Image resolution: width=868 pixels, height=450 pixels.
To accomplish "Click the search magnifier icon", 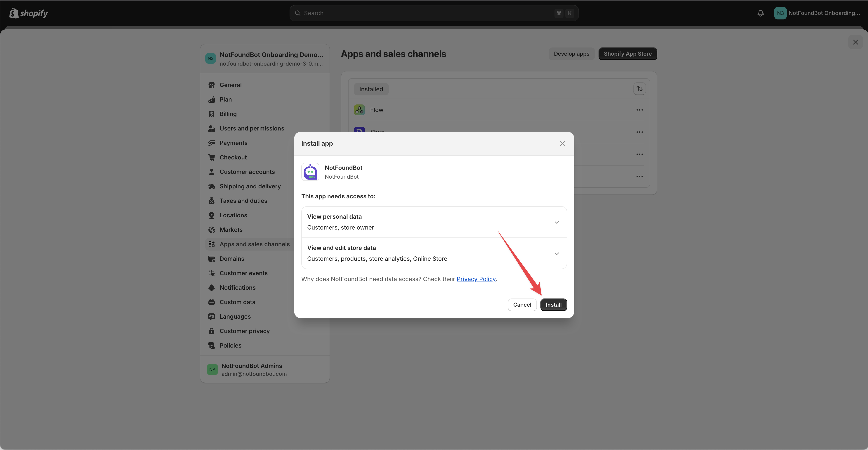I will 297,13.
